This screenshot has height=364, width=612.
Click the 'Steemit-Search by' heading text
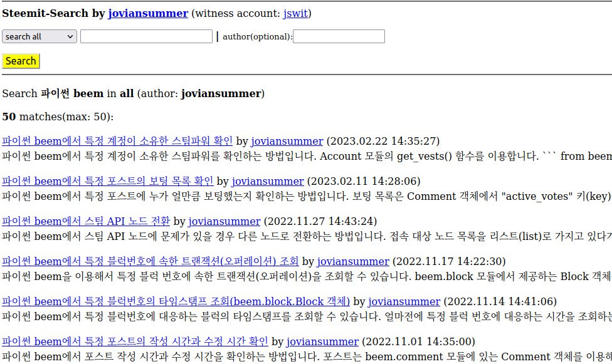53,13
